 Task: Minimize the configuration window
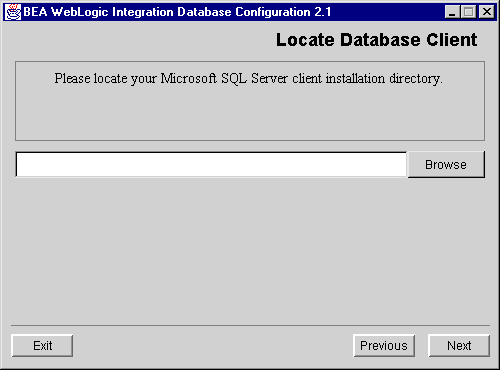click(x=452, y=12)
